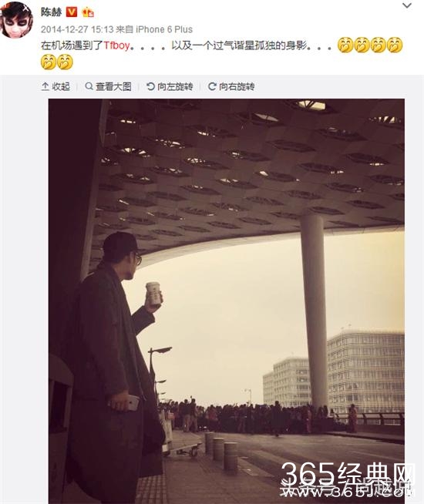Click the first laughing emoji in text
The image size is (424, 504).
pyautogui.click(x=345, y=45)
